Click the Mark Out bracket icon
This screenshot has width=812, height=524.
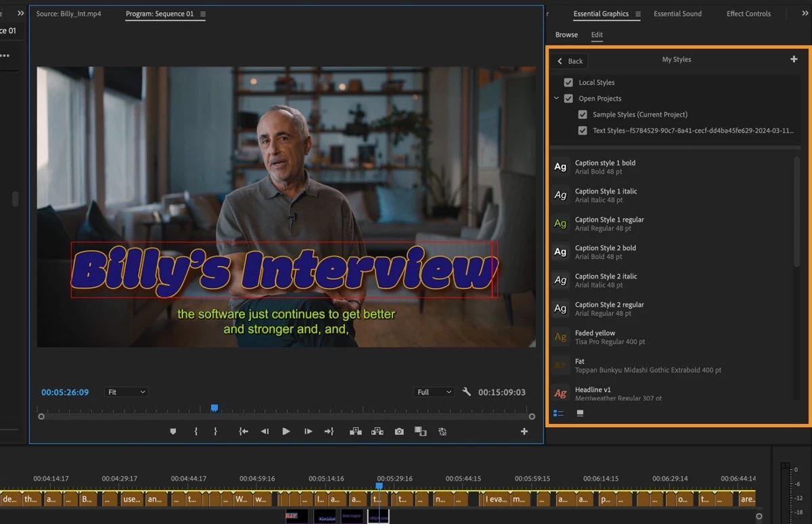(x=216, y=431)
